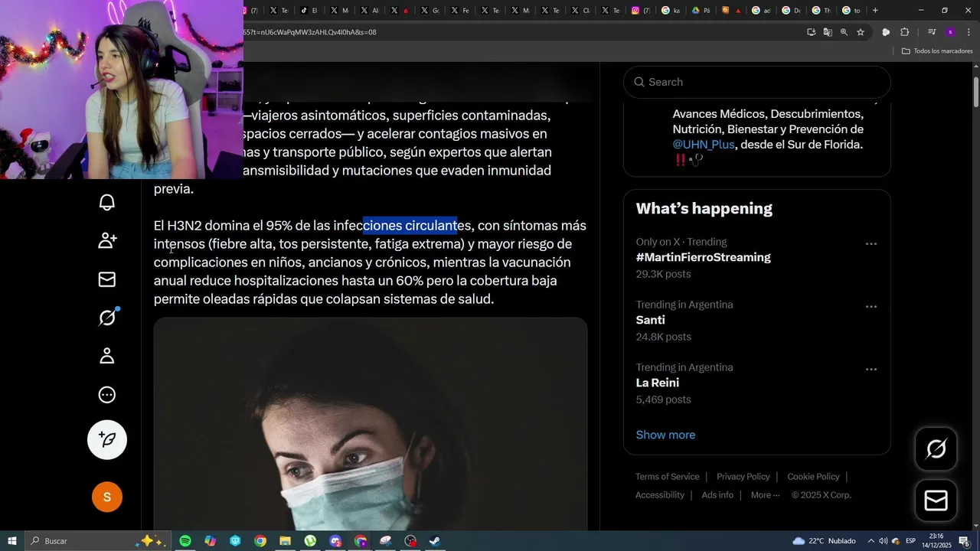Open the browser zoom magnifier icon
Viewport: 980px width, 551px height.
click(844, 32)
